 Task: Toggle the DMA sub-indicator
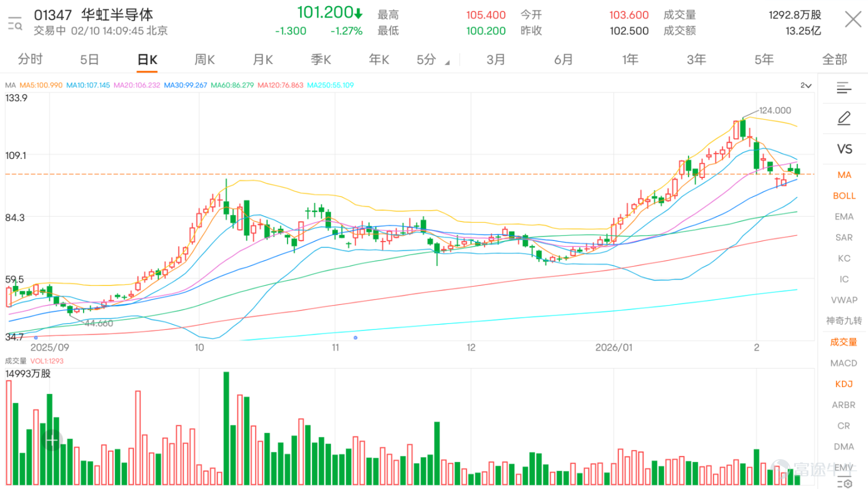coord(844,447)
